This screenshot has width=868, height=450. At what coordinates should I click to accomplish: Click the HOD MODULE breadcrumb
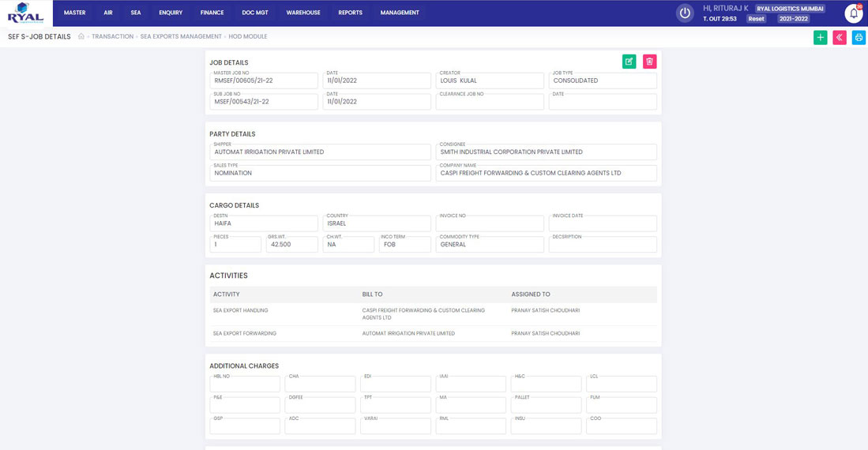248,36
